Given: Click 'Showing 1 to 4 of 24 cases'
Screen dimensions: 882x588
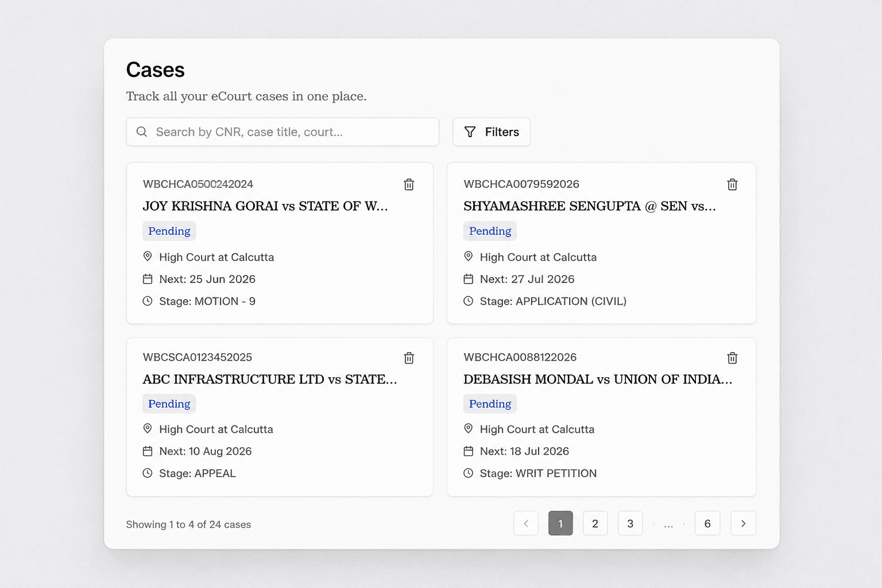Looking at the screenshot, I should click(188, 524).
